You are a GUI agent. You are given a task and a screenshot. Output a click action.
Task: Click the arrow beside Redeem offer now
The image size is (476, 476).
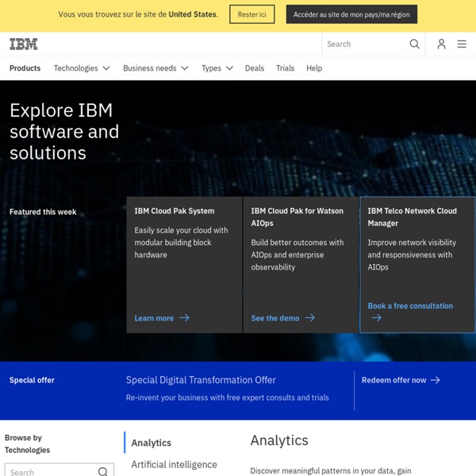[x=436, y=380]
